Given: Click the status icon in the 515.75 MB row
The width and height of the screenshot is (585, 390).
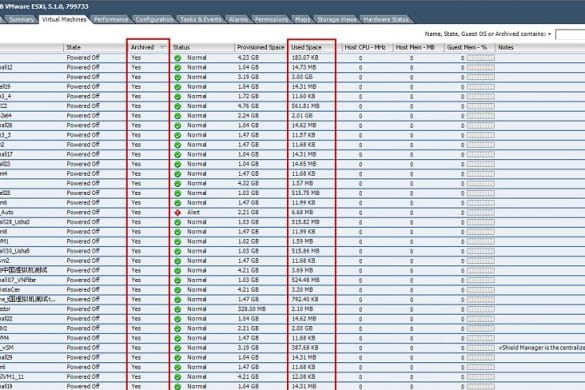Looking at the screenshot, I should 178,193.
